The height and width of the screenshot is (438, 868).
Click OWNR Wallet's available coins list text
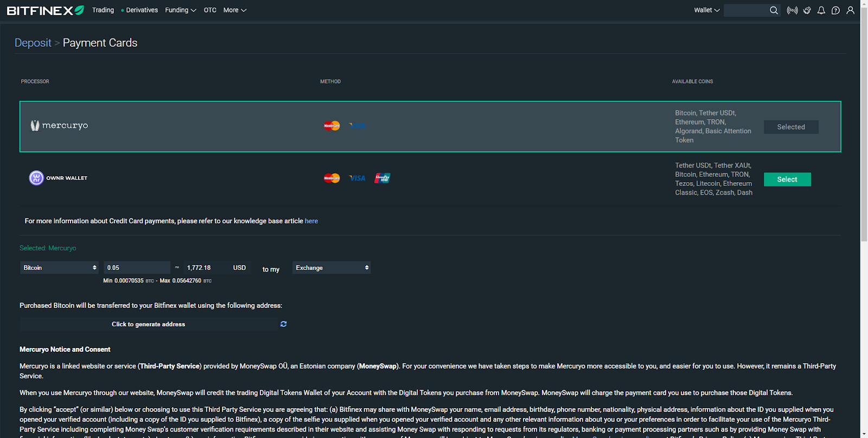(714, 179)
